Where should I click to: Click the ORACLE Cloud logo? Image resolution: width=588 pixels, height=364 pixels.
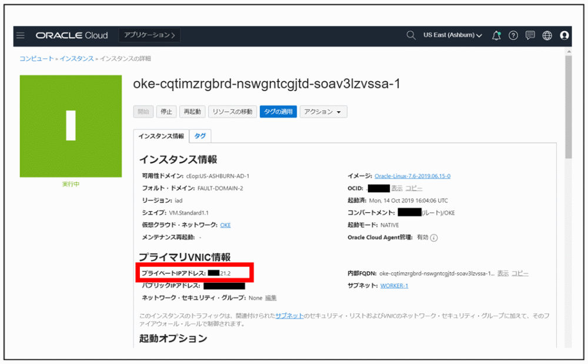[72, 35]
